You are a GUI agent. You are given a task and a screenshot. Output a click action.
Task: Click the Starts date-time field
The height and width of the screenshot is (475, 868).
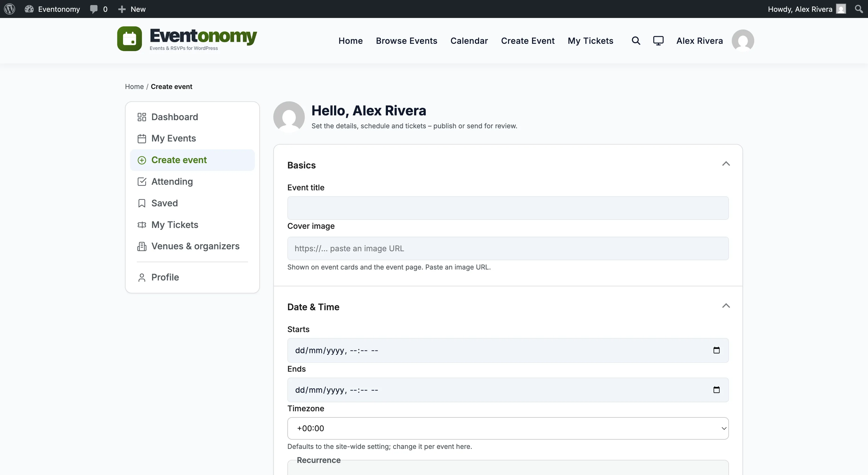pyautogui.click(x=508, y=350)
